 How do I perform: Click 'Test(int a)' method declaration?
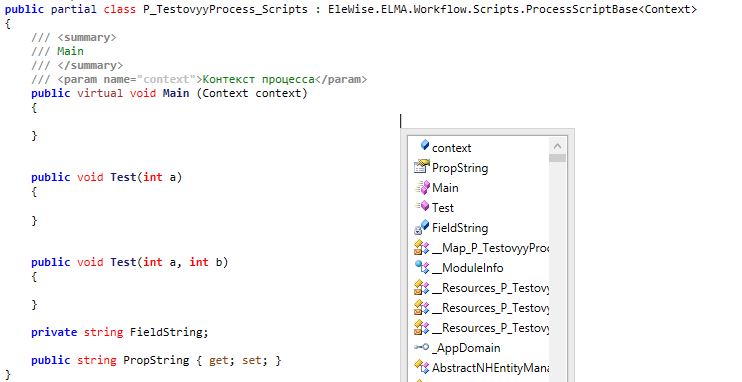[x=146, y=178]
